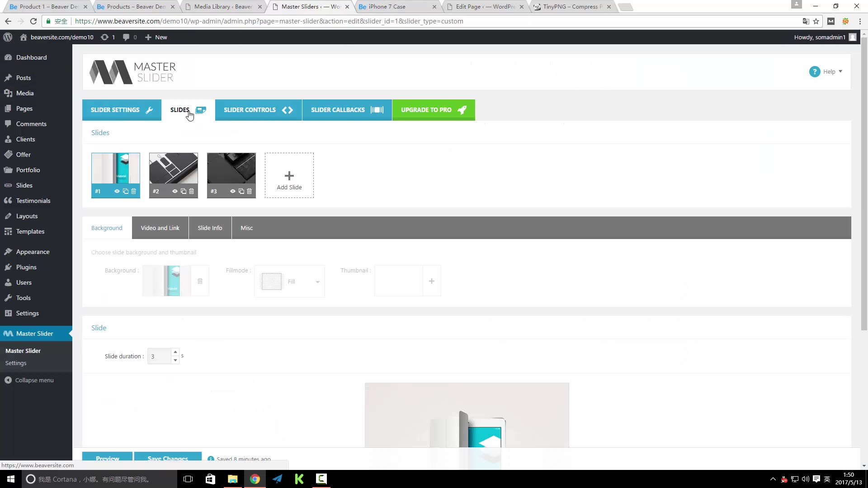This screenshot has width=868, height=488.
Task: Duplicate slide #2 using copy icon
Action: [x=184, y=191]
